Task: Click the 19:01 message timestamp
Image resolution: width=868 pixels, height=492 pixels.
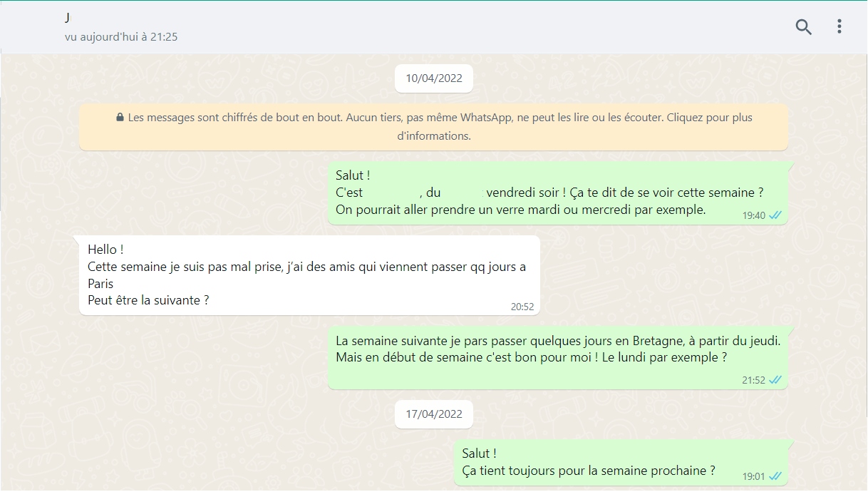Action: 753,476
